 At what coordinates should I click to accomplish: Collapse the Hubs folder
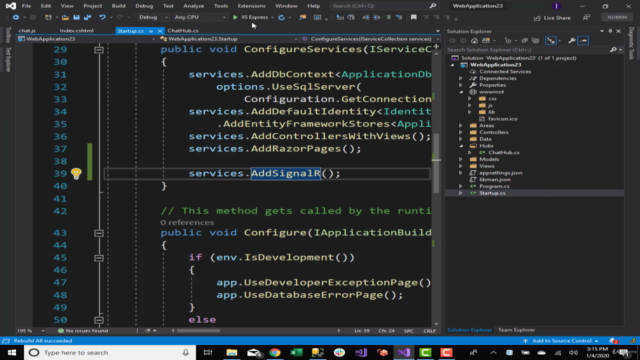[x=461, y=146]
